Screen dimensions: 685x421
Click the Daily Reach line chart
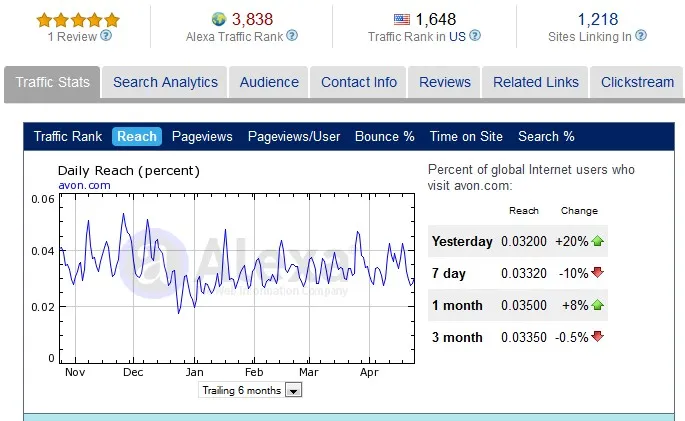click(x=237, y=278)
